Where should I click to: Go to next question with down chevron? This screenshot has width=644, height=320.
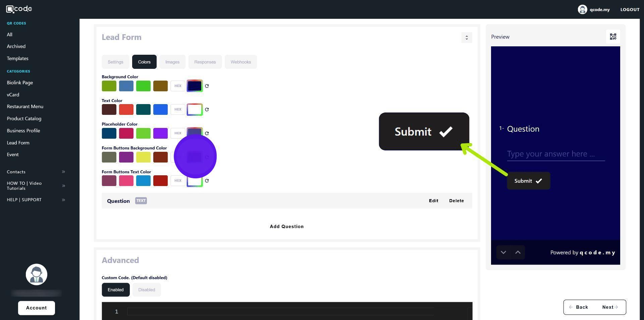[x=503, y=253]
